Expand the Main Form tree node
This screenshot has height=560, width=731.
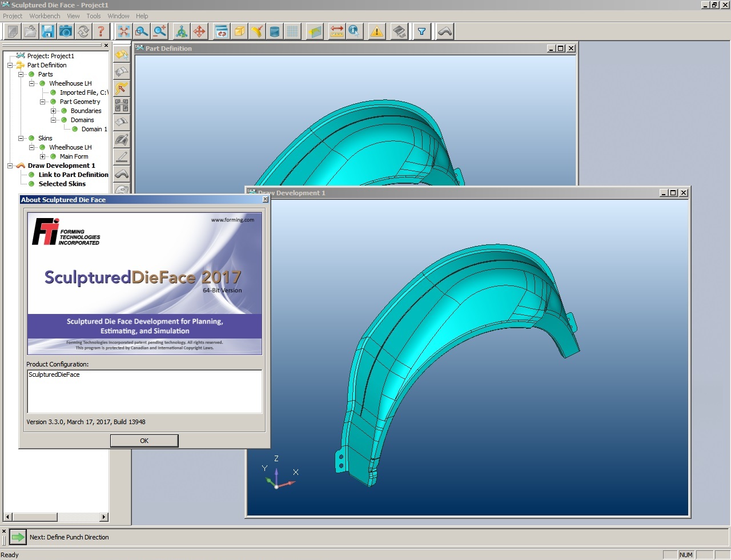pyautogui.click(x=43, y=156)
